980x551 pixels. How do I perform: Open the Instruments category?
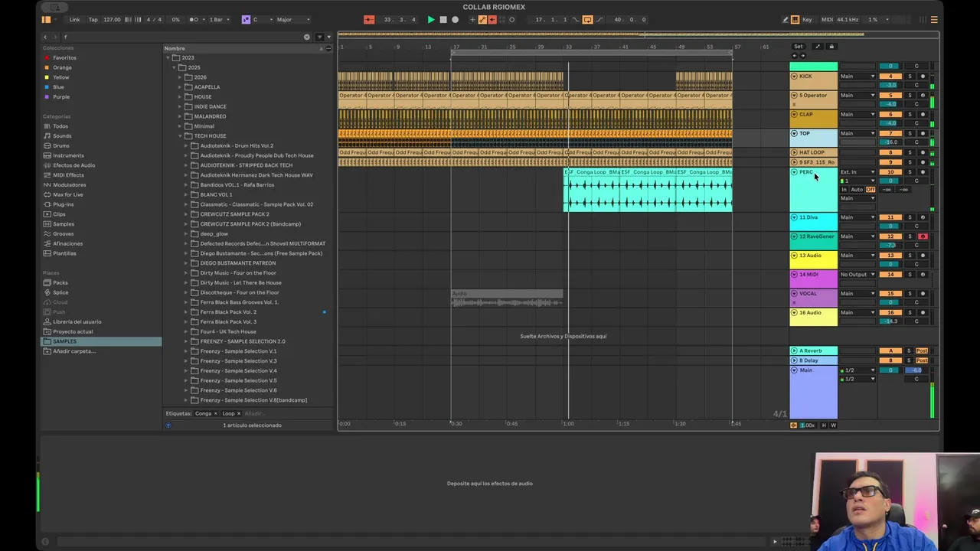[x=68, y=155]
